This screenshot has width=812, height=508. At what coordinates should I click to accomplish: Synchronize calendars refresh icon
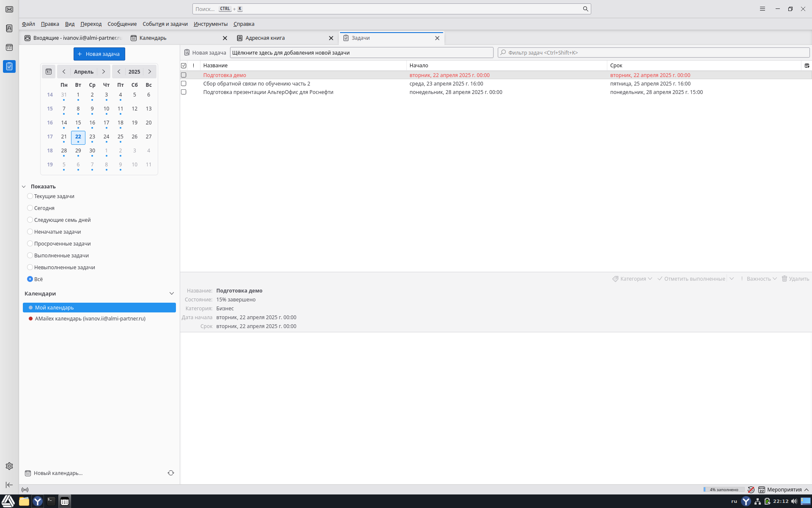click(x=171, y=473)
